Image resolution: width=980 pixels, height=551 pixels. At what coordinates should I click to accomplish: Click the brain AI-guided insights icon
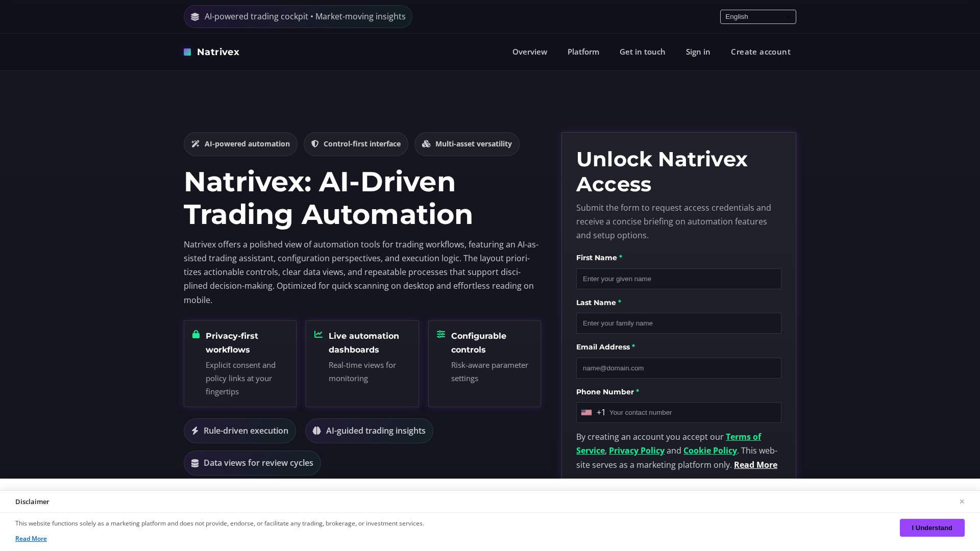click(x=317, y=431)
